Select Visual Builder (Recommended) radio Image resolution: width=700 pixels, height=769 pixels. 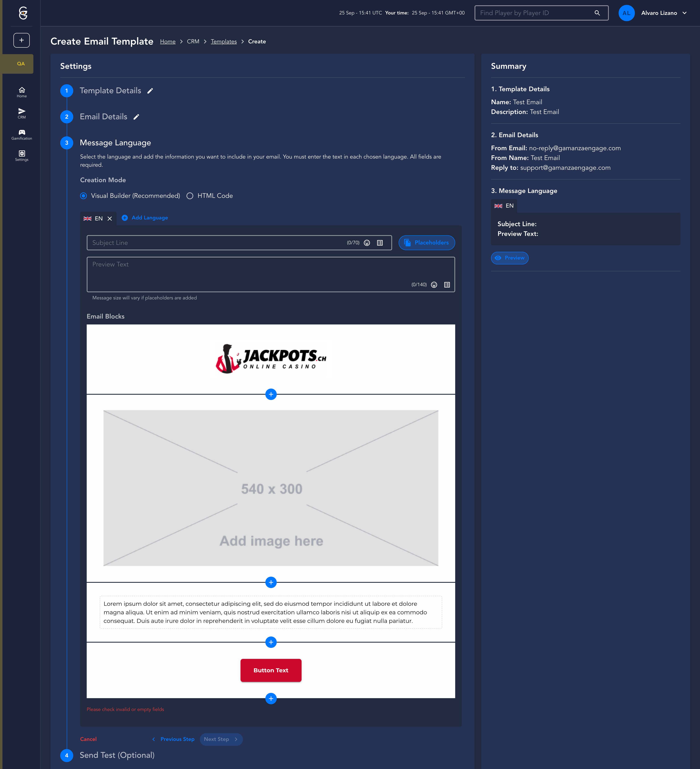[83, 196]
